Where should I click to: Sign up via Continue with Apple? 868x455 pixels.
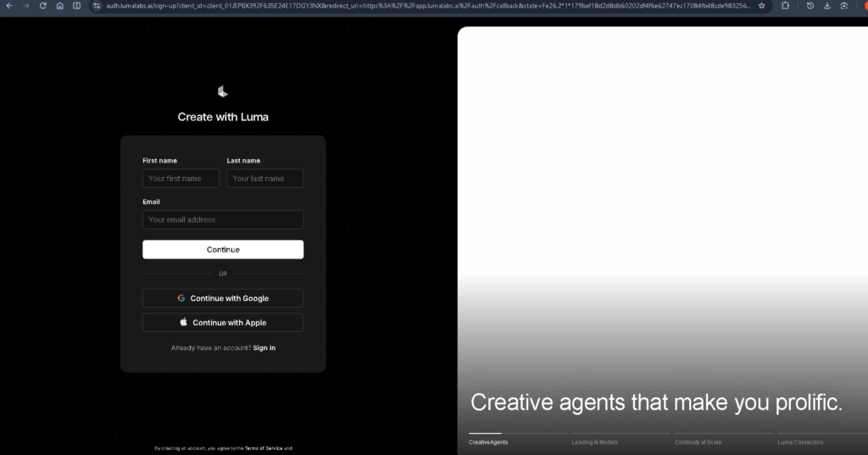(223, 323)
